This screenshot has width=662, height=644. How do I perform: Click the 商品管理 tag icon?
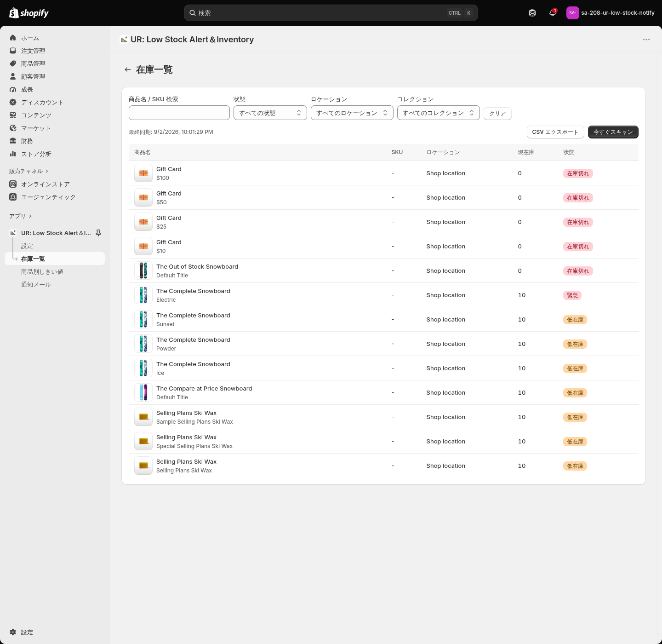tap(13, 63)
